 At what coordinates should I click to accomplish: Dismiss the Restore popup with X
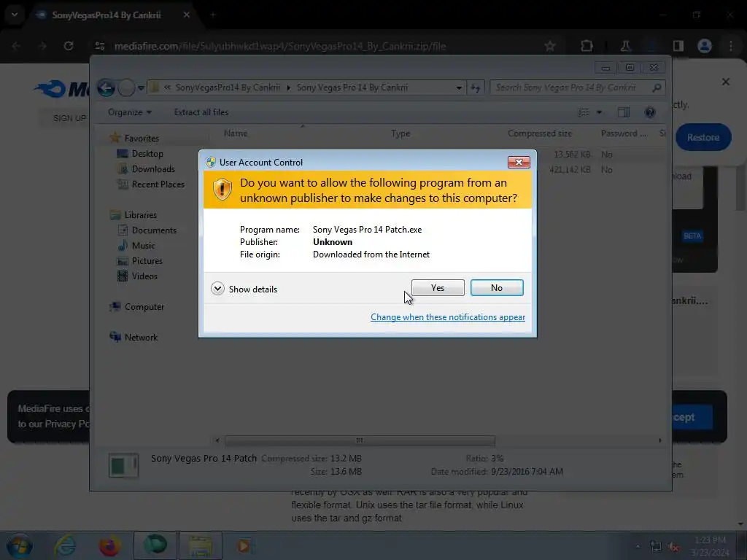pyautogui.click(x=726, y=82)
